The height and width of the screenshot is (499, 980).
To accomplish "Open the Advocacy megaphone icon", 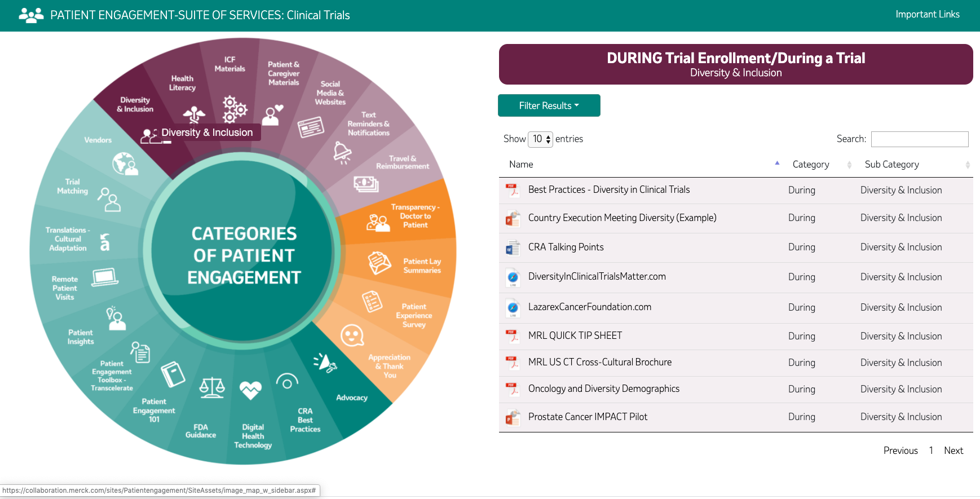I will pyautogui.click(x=325, y=363).
